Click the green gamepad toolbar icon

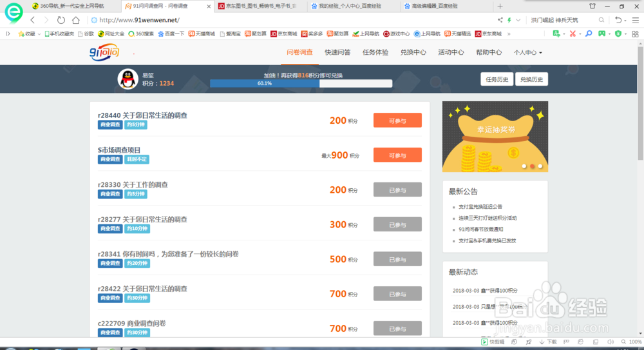(x=601, y=34)
